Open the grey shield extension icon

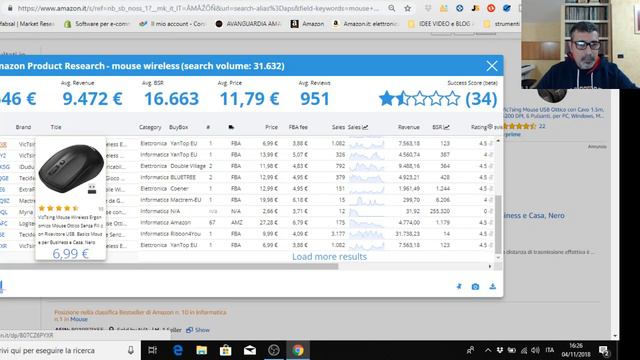(x=428, y=8)
